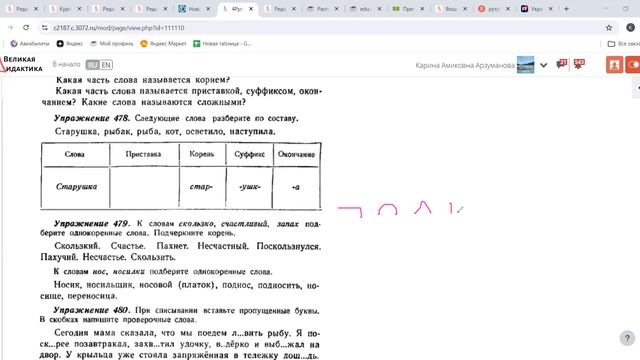640x360 pixels.
Task: Click the Приставка table header
Action: (143, 154)
